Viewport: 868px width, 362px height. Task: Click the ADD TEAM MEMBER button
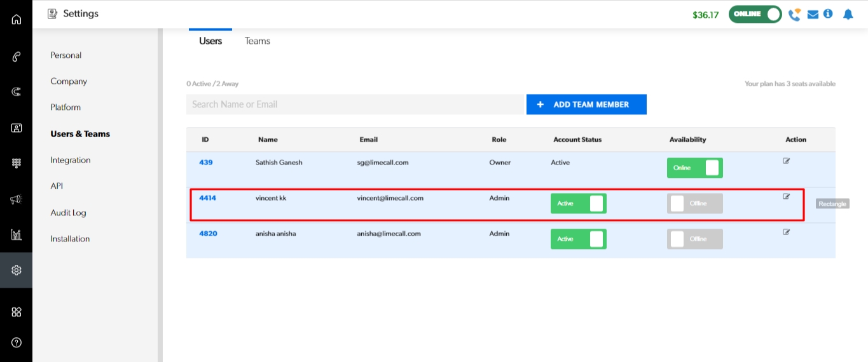pyautogui.click(x=586, y=104)
